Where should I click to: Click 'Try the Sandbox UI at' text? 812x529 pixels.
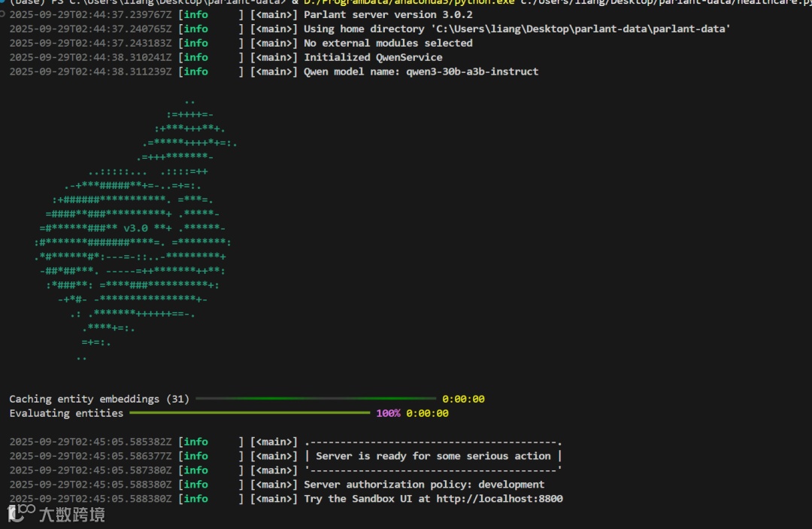(x=367, y=498)
